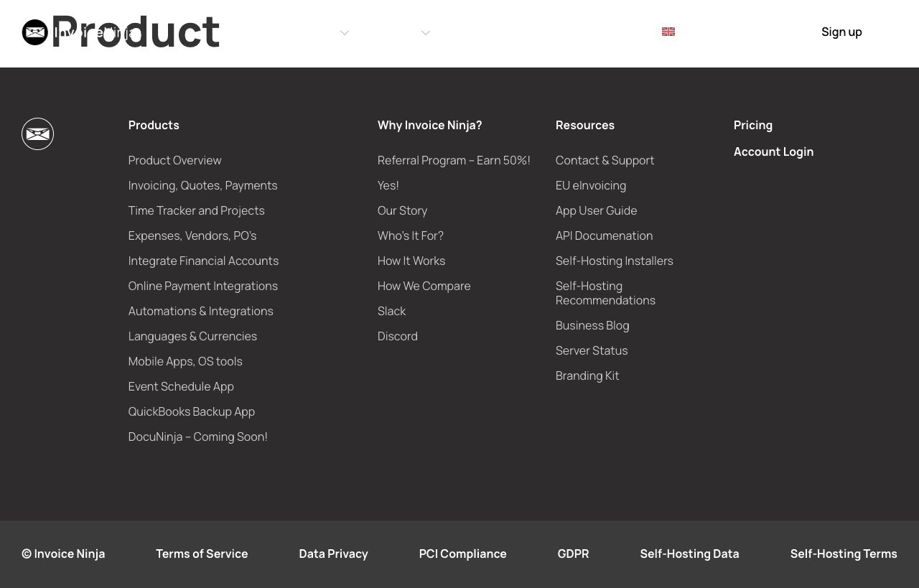The height and width of the screenshot is (588, 919).
Task: Expand the second navigation chevron dropdown
Action: coord(425,32)
